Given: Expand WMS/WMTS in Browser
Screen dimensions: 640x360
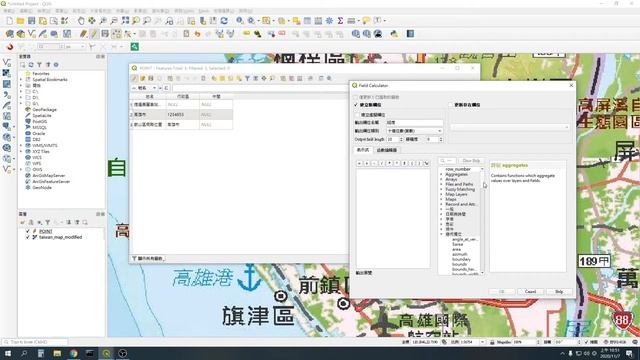Looking at the screenshot, I should [x=22, y=145].
